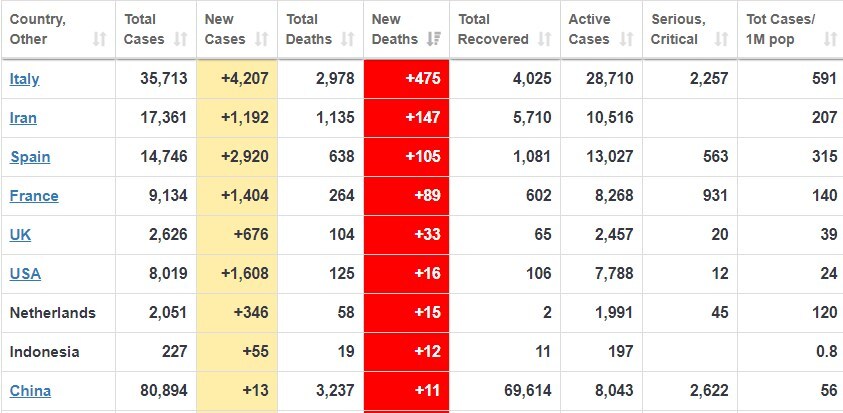Open the China country link
Viewport: 843px width, 413px height.
30,391
